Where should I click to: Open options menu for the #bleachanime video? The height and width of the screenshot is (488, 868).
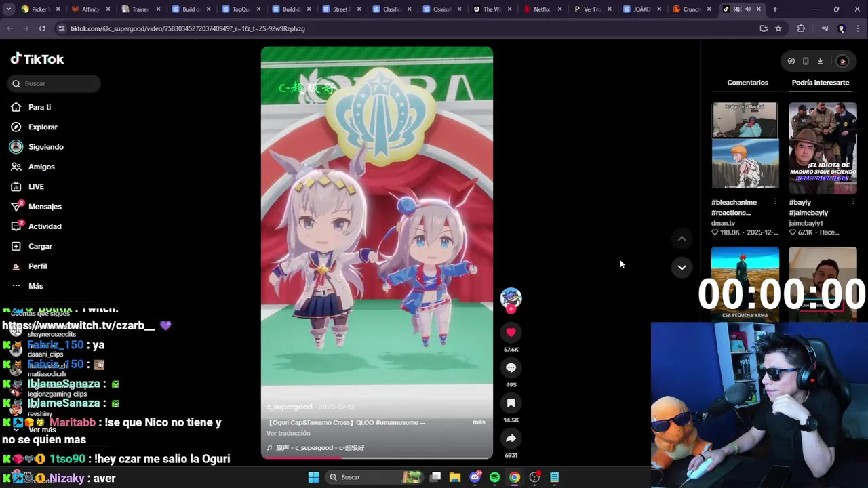(x=775, y=202)
